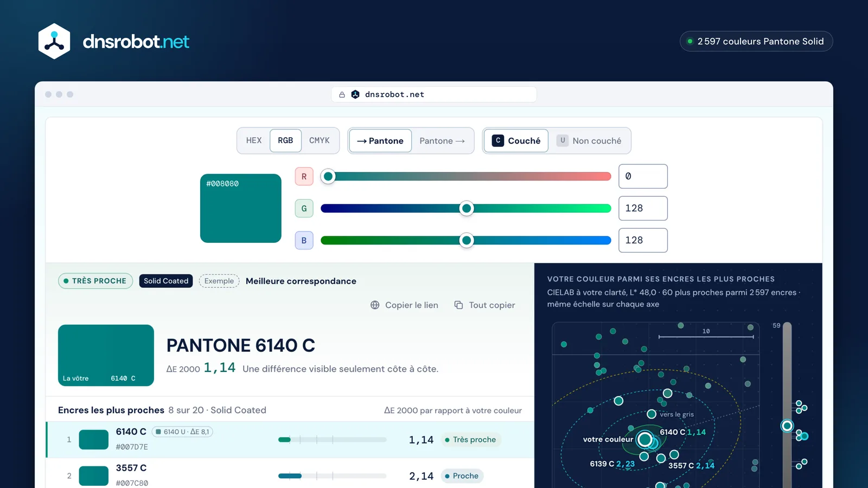Click the green channel slider handle
This screenshot has width=868, height=488.
coord(467,208)
